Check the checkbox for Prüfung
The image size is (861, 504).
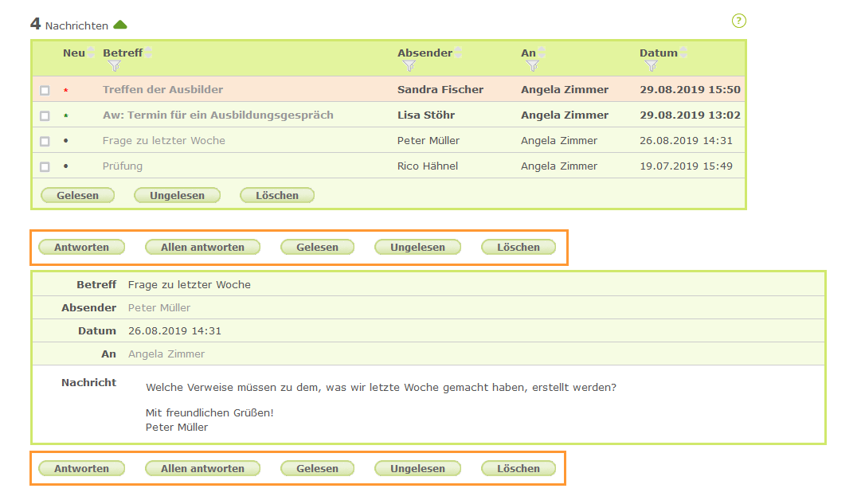45,166
